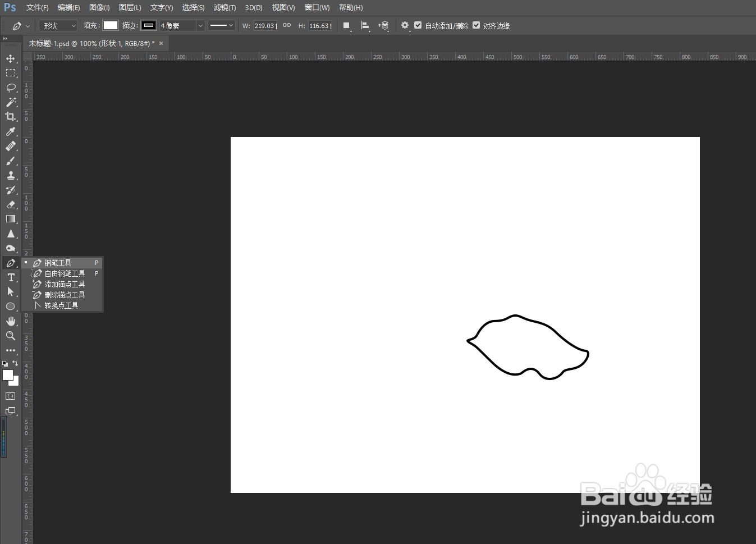Select the Magic Wand tool
Screen dimensions: 756x544
coord(11,102)
